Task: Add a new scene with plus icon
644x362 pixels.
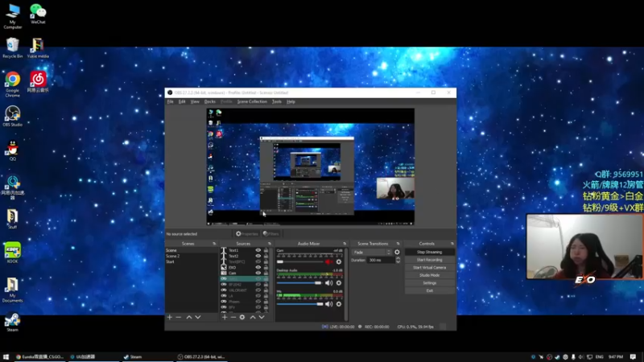Action: click(x=170, y=317)
